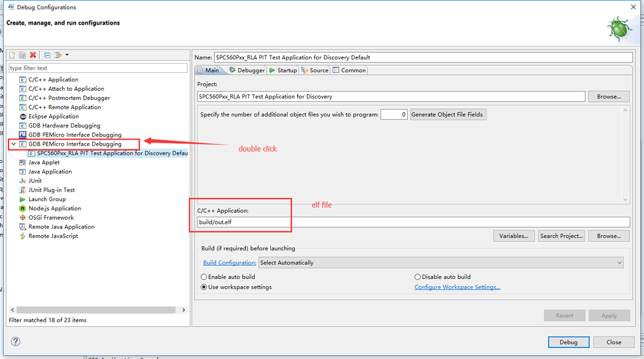
Task: Open the Source tab
Action: (315, 70)
